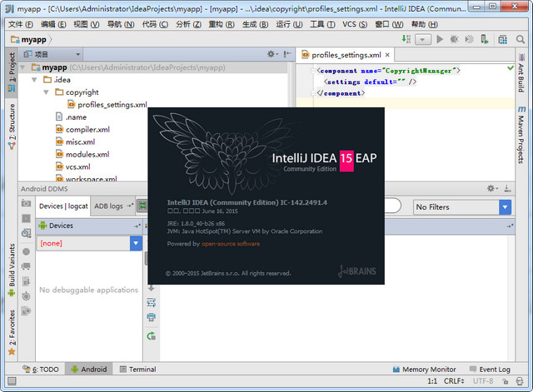
Task: Collapse the .idea folder node
Action: 34,80
